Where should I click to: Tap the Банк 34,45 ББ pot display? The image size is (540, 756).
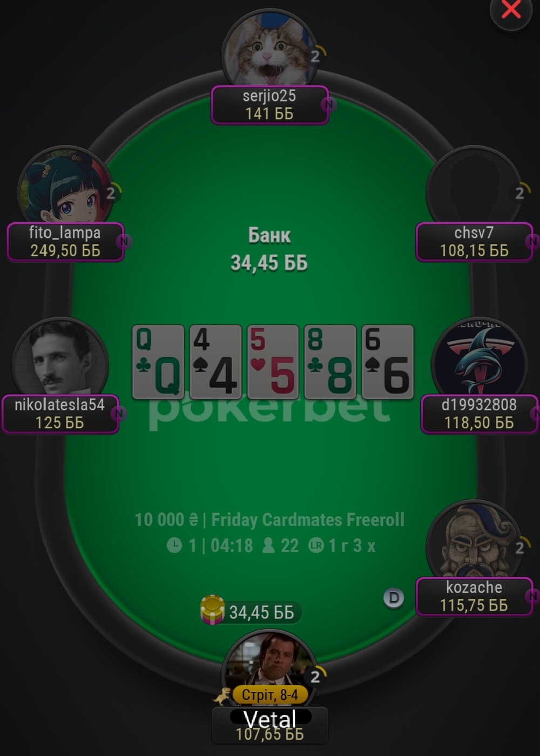pyautogui.click(x=269, y=249)
